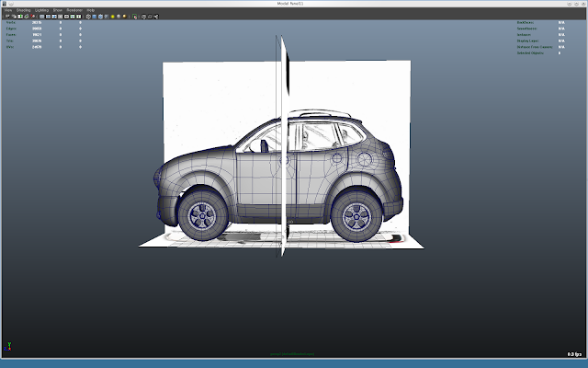The width and height of the screenshot is (588, 368).
Task: Open the Show menu
Action: click(57, 10)
